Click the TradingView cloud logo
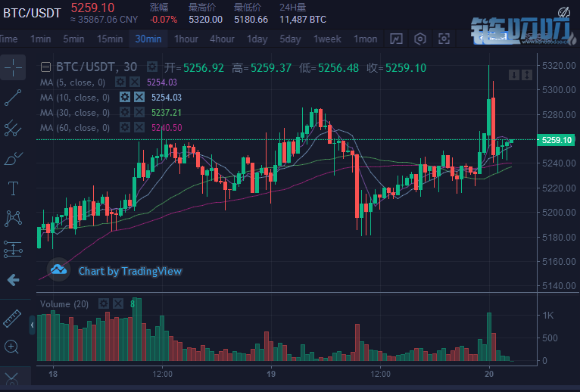The width and height of the screenshot is (580, 392). pos(58,269)
